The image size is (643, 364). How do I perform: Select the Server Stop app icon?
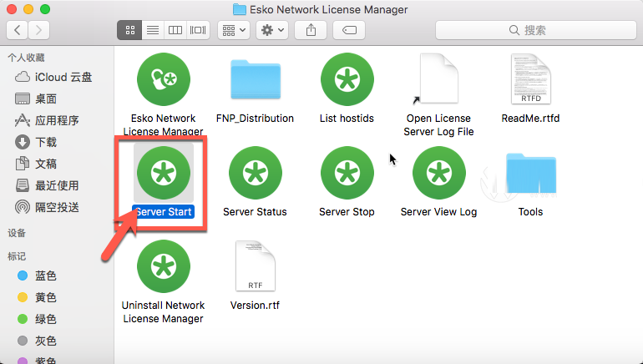pos(347,173)
